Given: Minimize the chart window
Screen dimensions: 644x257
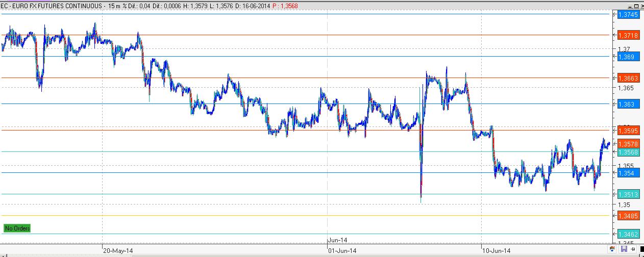Looking at the screenshot, I should click(630, 6).
